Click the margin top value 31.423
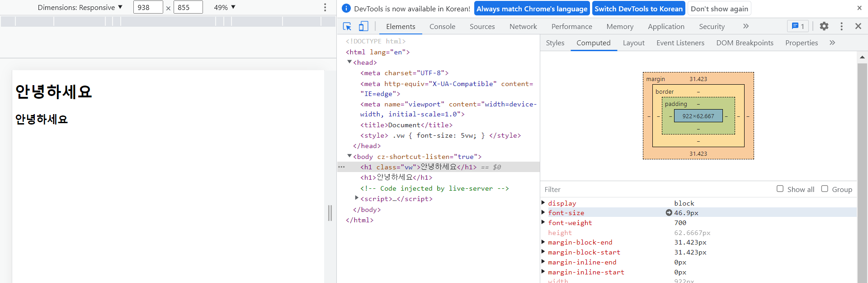This screenshot has height=283, width=868. (x=698, y=79)
